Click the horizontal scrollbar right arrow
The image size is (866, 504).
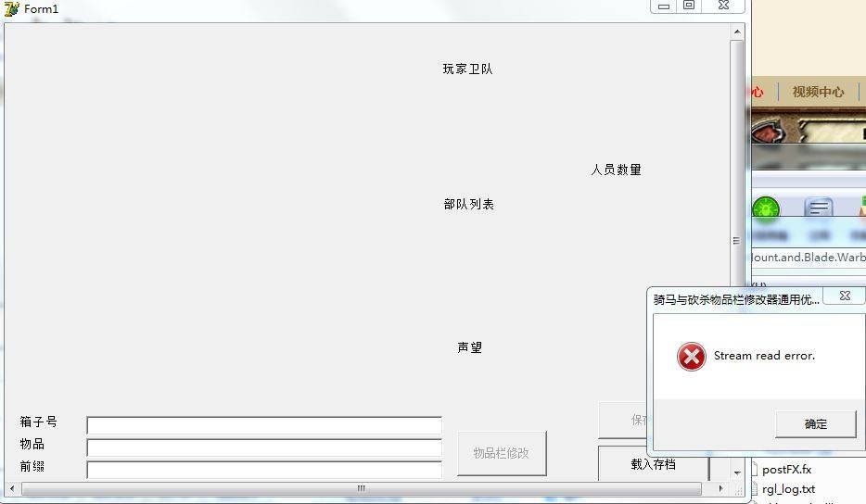[720, 488]
